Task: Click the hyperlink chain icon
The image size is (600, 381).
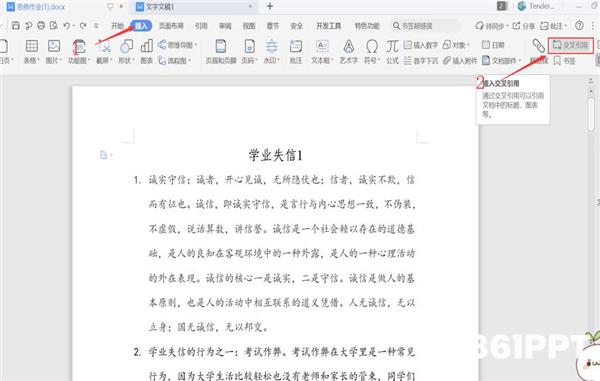Action: point(538,46)
